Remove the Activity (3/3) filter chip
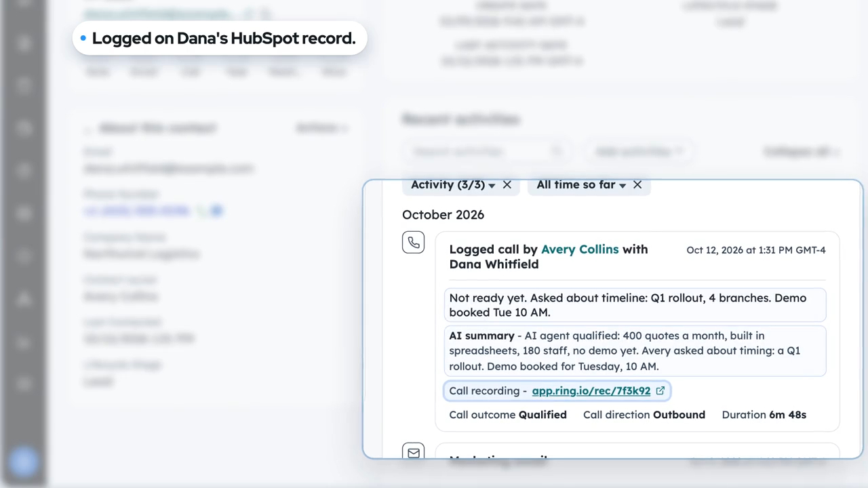 click(x=507, y=185)
